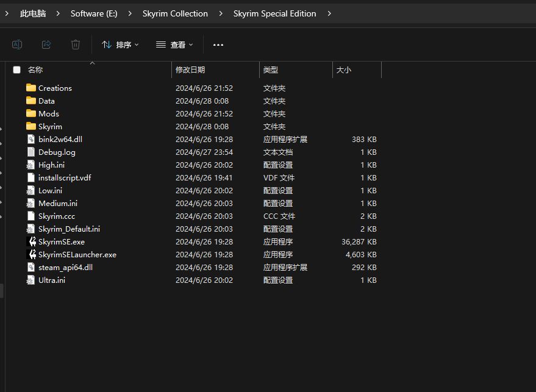Select the High.ini file icon
Image resolution: width=536 pixels, height=392 pixels.
pyautogui.click(x=30, y=165)
